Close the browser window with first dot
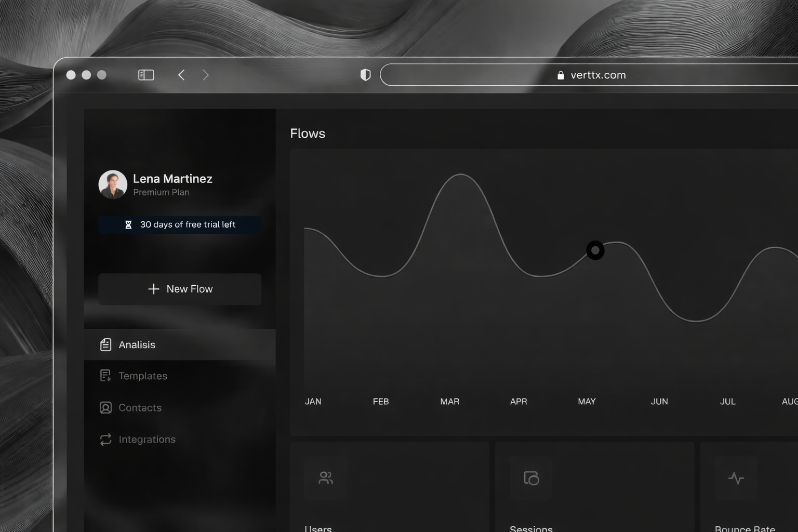Image resolution: width=798 pixels, height=532 pixels. point(71,75)
